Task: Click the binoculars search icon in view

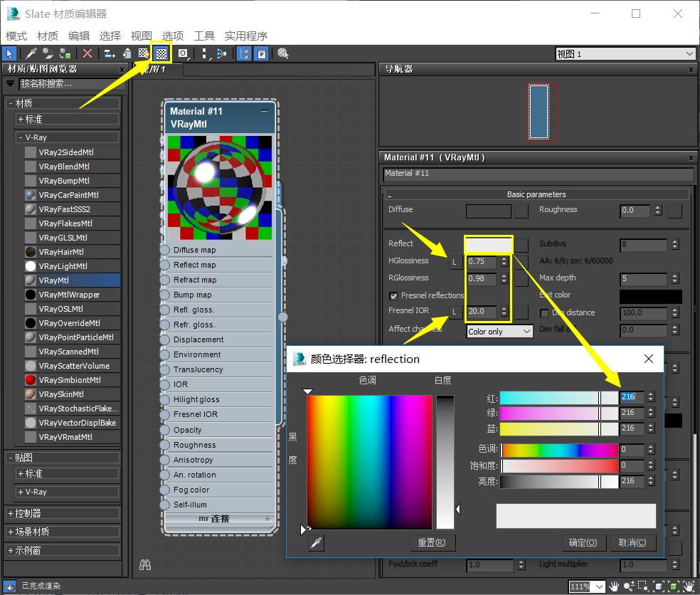Action: (x=145, y=565)
